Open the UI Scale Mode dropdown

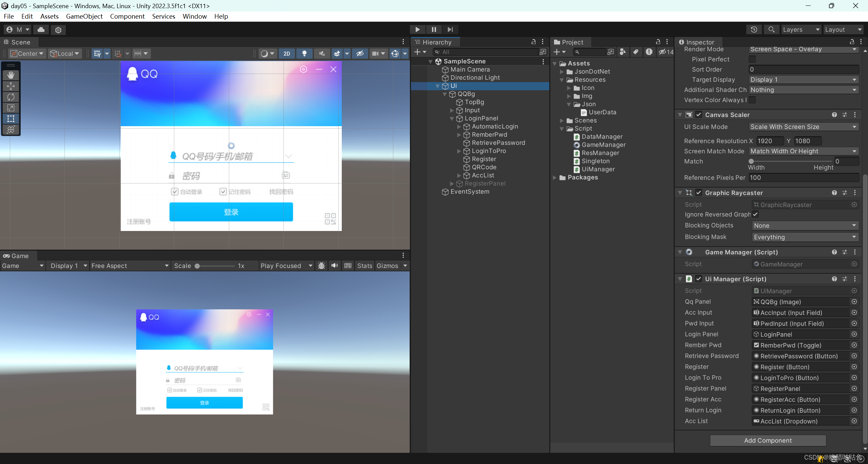803,127
